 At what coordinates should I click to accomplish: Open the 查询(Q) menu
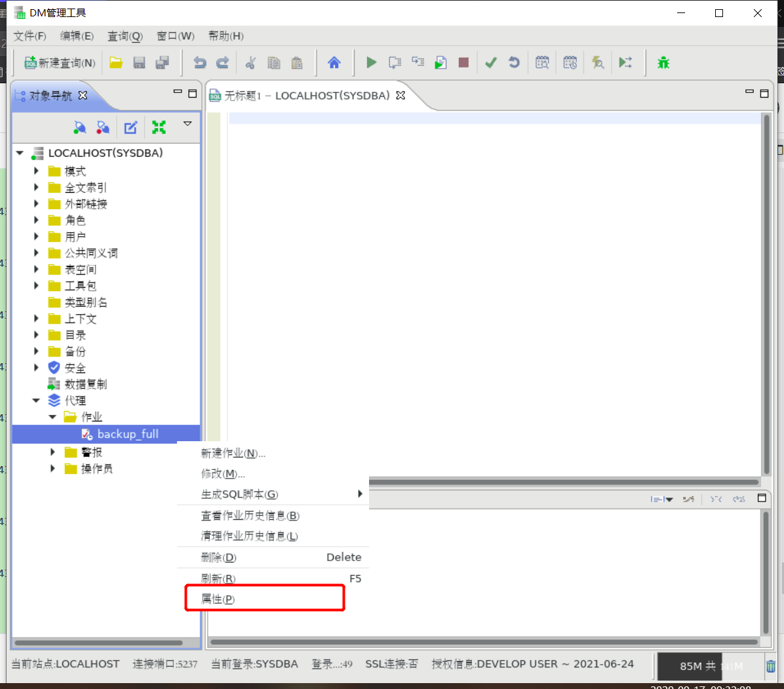(x=125, y=36)
